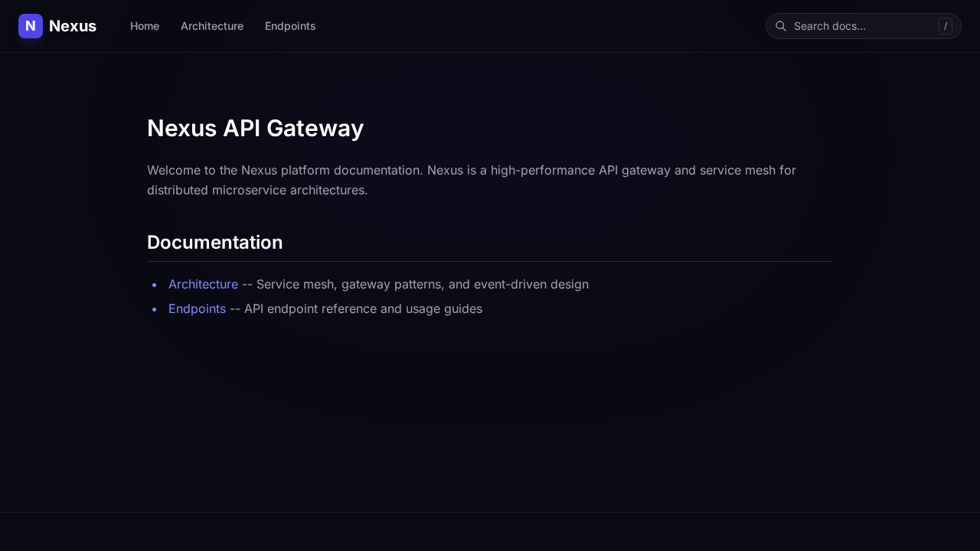Click the Nexus brand name in header
980x551 pixels.
pos(73,26)
